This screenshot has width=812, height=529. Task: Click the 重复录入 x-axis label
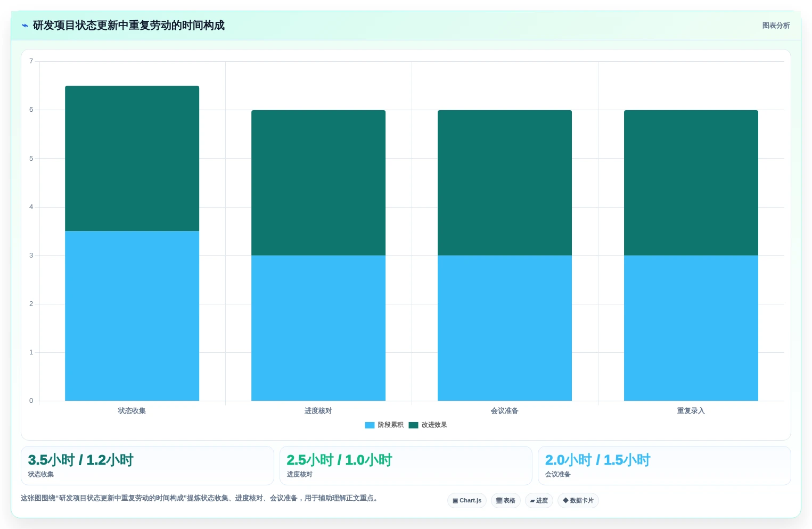point(691,411)
